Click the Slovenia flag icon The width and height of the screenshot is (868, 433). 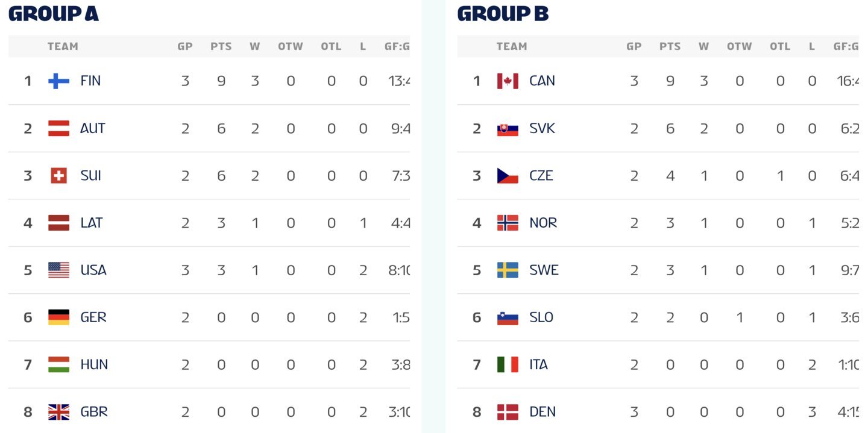(x=508, y=317)
